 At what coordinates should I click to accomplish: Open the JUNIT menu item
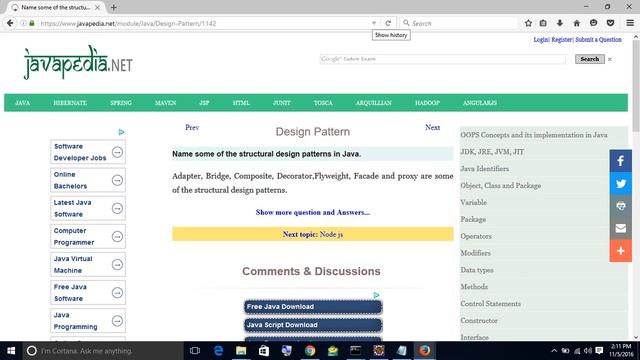[x=282, y=103]
